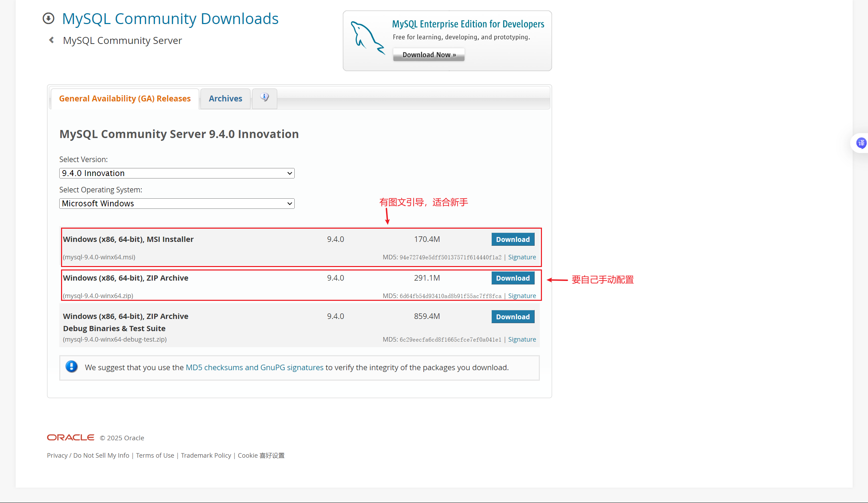Click the (mysql-9.4.0-winx64.zip) file name
Viewport: 868px width, 503px height.
pos(98,296)
